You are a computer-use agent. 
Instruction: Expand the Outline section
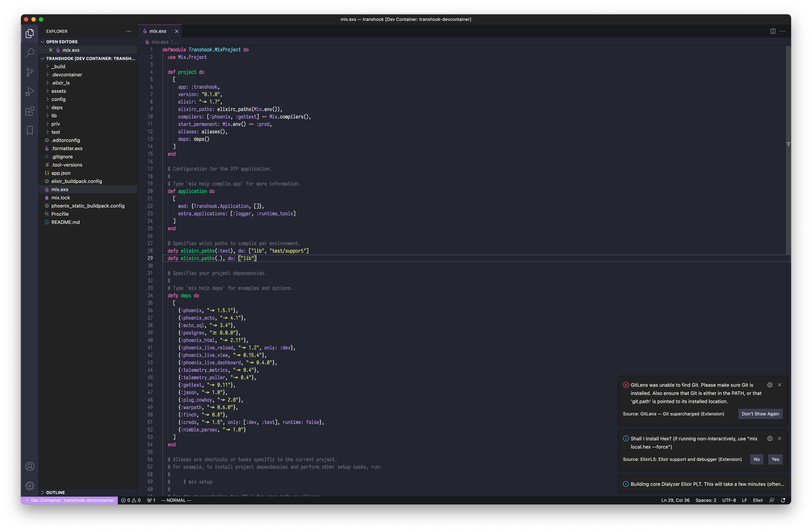click(88, 492)
